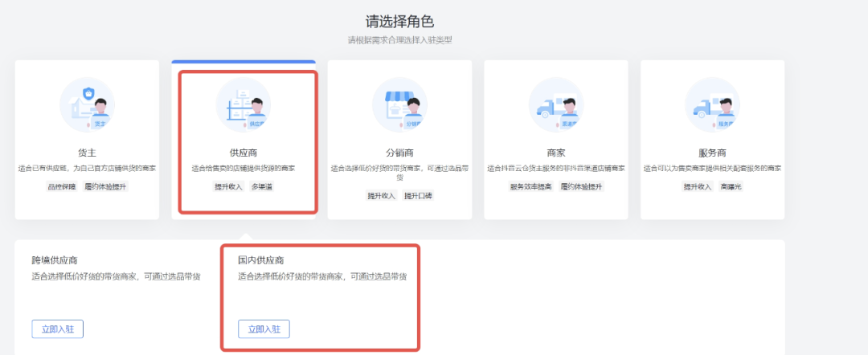Click the 货主 role avatar icon
Viewport: 868px width, 355px height.
87,105
